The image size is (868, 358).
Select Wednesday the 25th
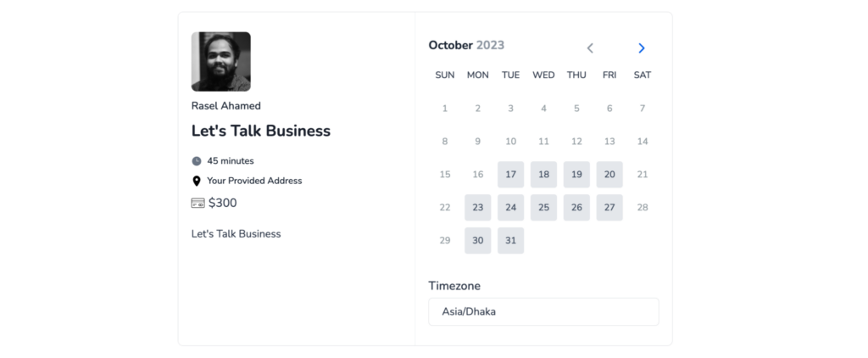pos(543,208)
